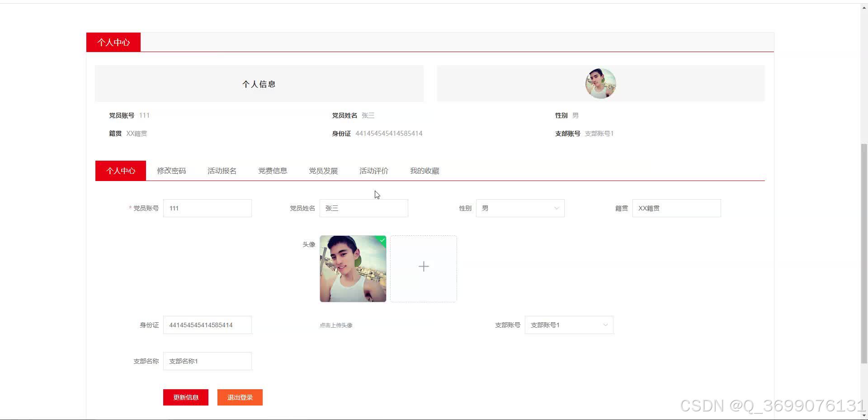Screen dimensions: 868x420
Task: Click the 点击上传头像 upload label
Action: (335, 325)
